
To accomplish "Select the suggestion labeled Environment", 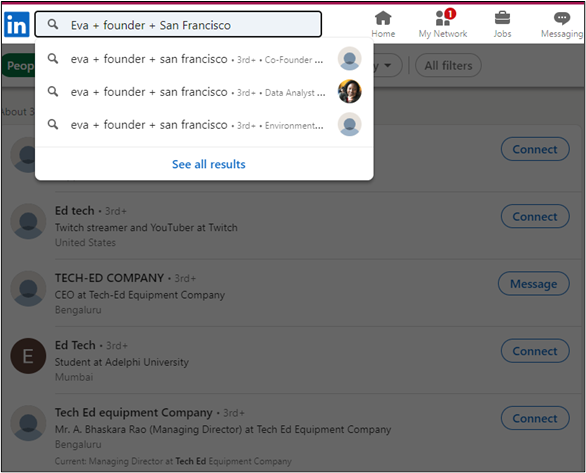I will (x=204, y=124).
